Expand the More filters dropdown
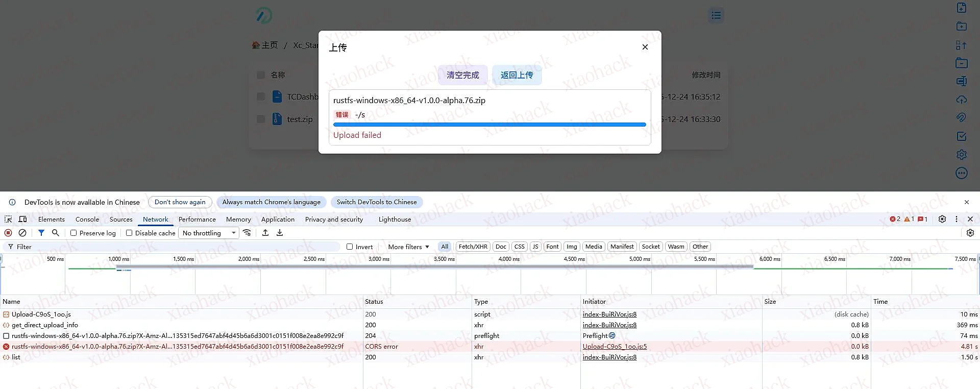This screenshot has width=980, height=389. 408,247
